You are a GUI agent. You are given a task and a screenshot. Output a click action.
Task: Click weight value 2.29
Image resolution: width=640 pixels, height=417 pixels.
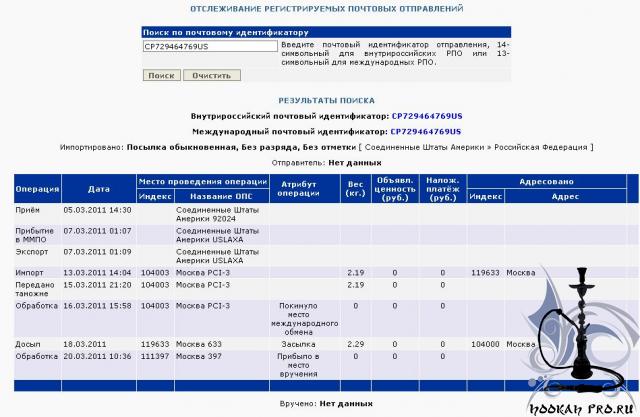pos(356,344)
